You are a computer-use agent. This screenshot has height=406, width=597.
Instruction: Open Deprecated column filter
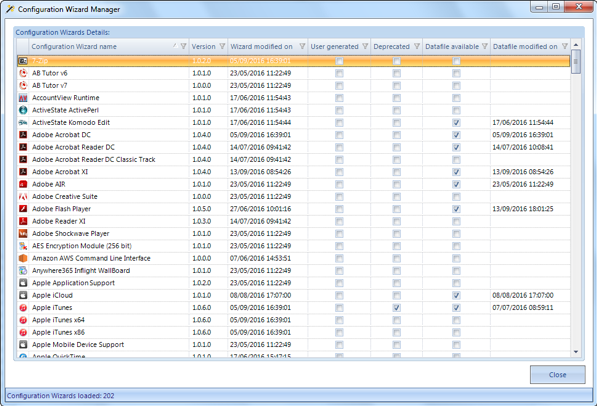click(417, 46)
